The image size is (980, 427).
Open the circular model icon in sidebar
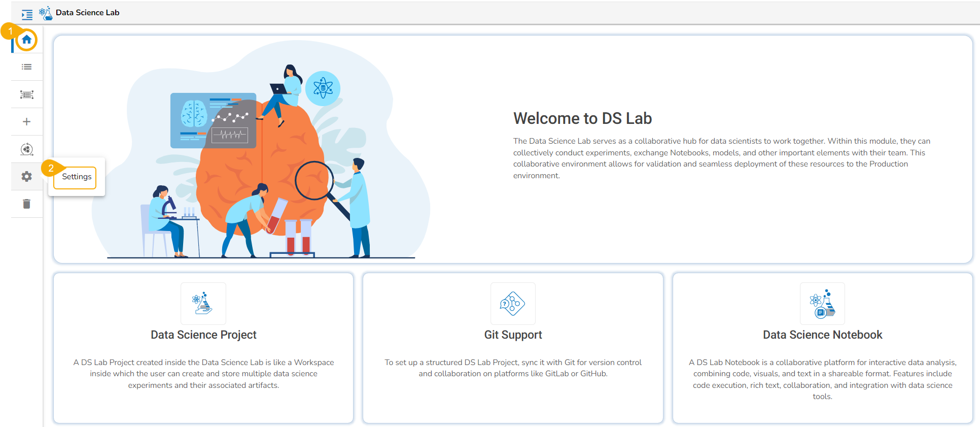pos(27,149)
